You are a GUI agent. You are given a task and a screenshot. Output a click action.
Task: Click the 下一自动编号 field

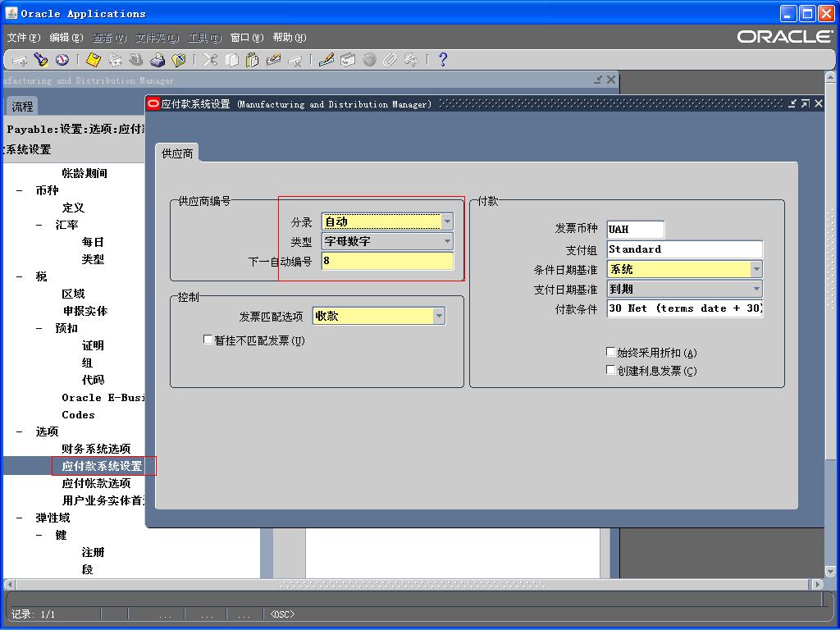(387, 261)
